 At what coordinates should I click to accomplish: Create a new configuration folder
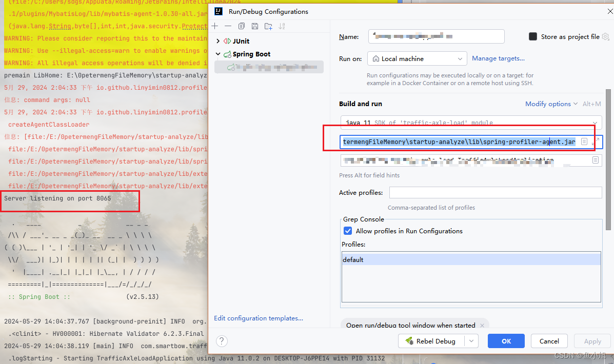pyautogui.click(x=268, y=26)
